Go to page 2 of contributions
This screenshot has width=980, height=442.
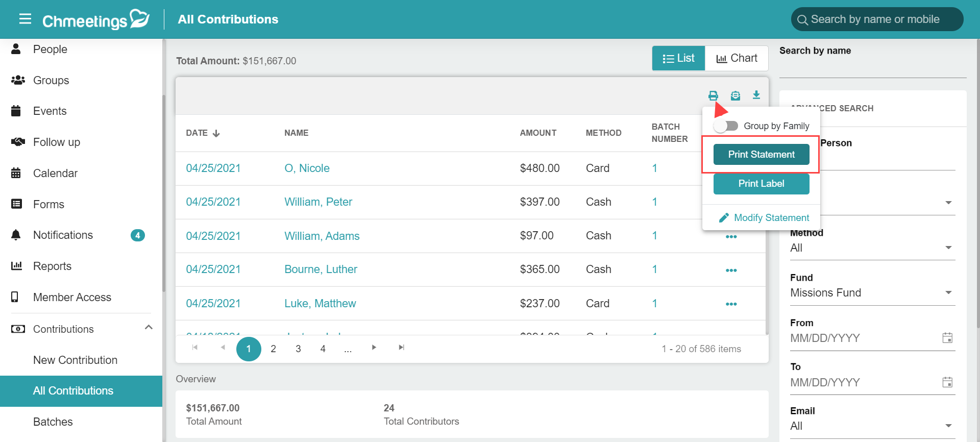pos(273,349)
